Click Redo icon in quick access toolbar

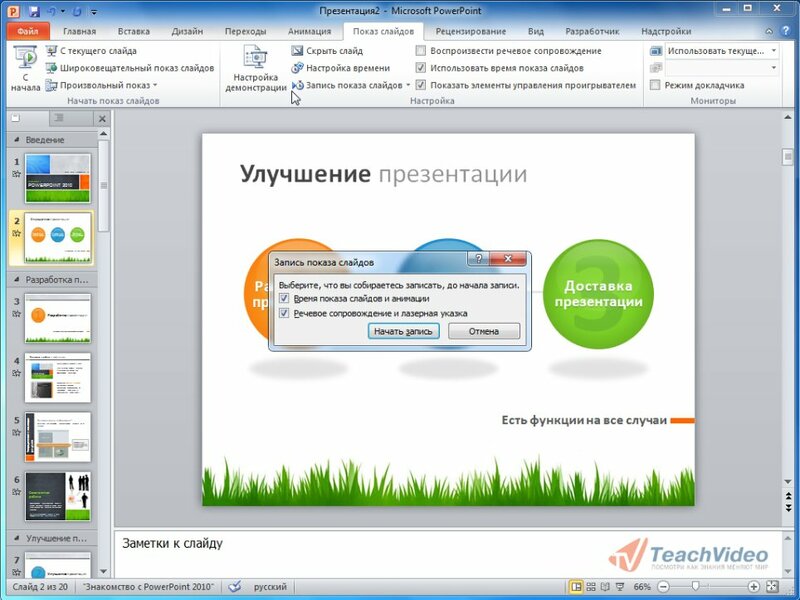77,11
